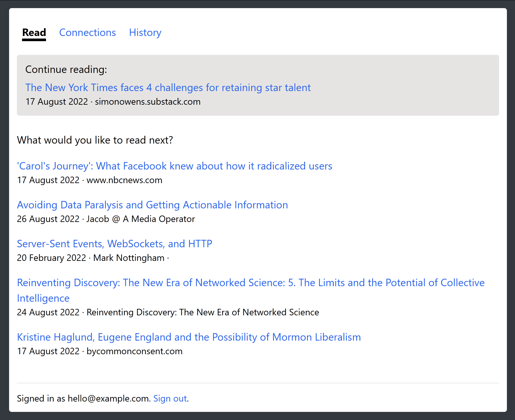515x420 pixels.
Task: Click the Sign out link
Action: point(170,398)
